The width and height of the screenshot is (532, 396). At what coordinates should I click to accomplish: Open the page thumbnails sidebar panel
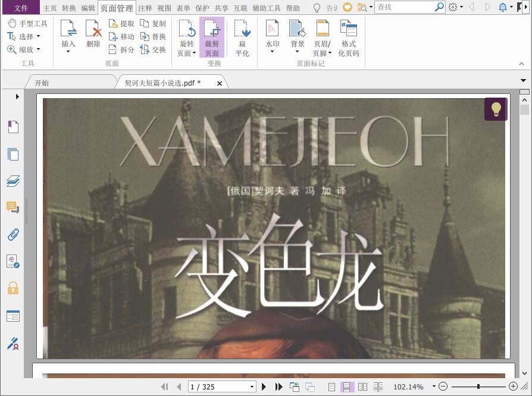(x=13, y=154)
